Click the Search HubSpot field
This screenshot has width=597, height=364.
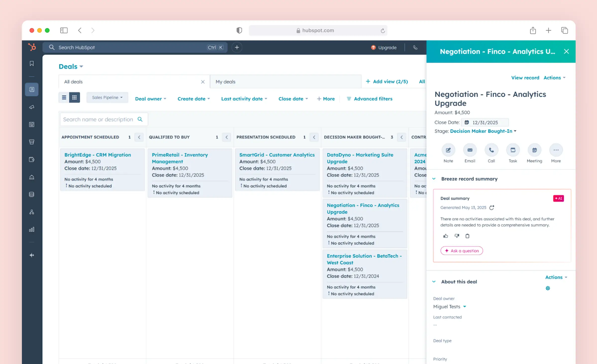135,47
